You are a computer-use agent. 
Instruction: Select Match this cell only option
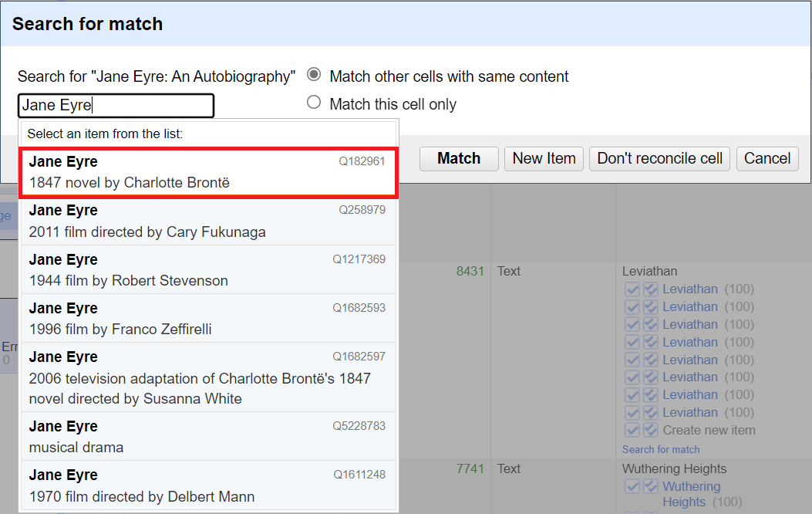[x=314, y=103]
